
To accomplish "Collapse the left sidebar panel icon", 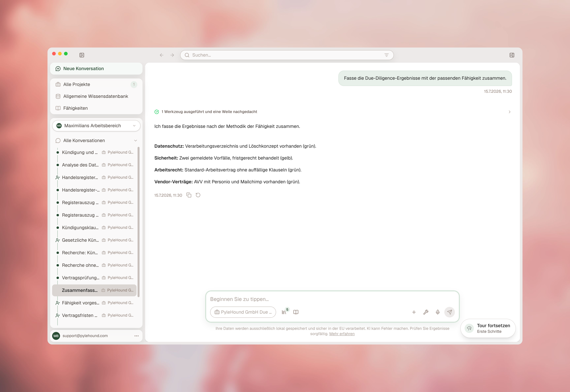I will [82, 55].
